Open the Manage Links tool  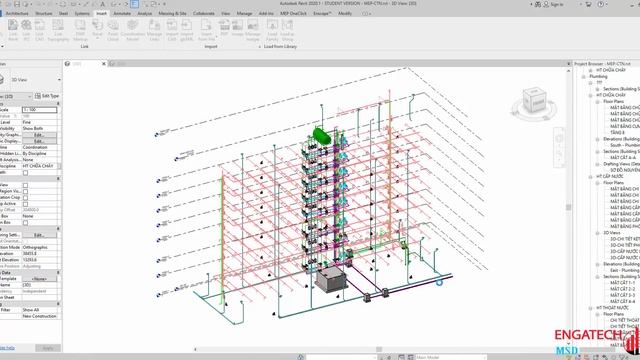point(154,30)
